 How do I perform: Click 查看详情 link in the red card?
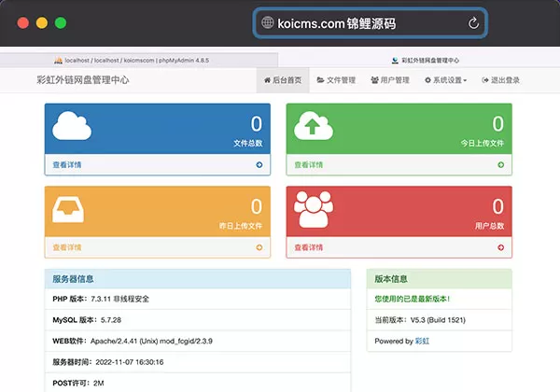tap(308, 248)
